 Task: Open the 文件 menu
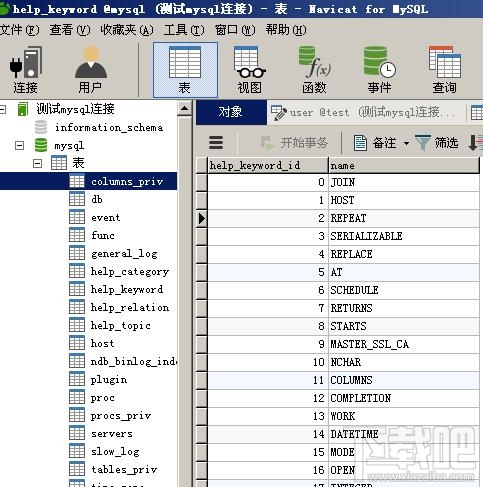[19, 30]
